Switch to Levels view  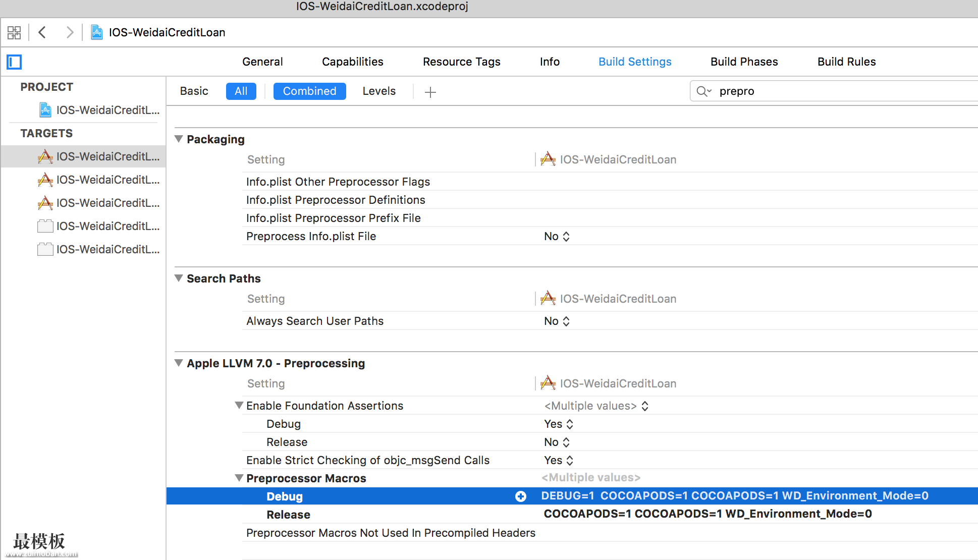[x=379, y=91]
